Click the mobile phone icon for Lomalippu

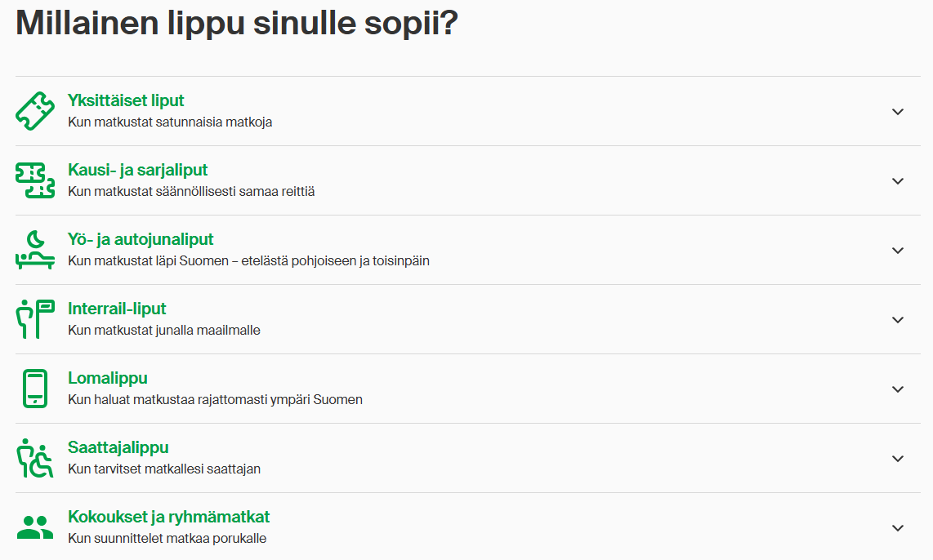35,389
